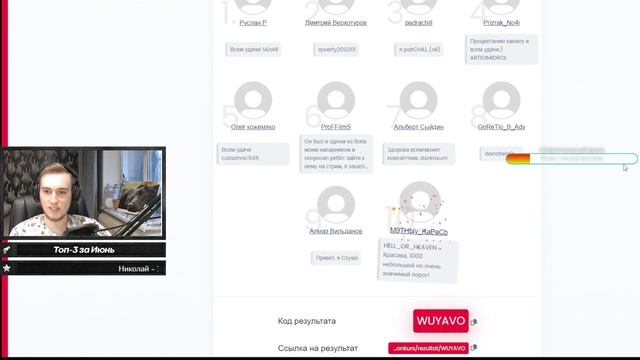Viewport: 640px width, 360px height.
Task: Click the comment bubble under Альберт's name
Action: (x=419, y=154)
